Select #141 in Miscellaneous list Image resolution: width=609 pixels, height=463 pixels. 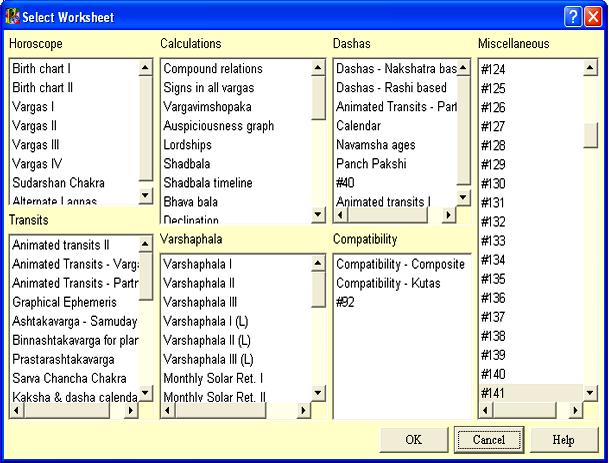pos(493,392)
